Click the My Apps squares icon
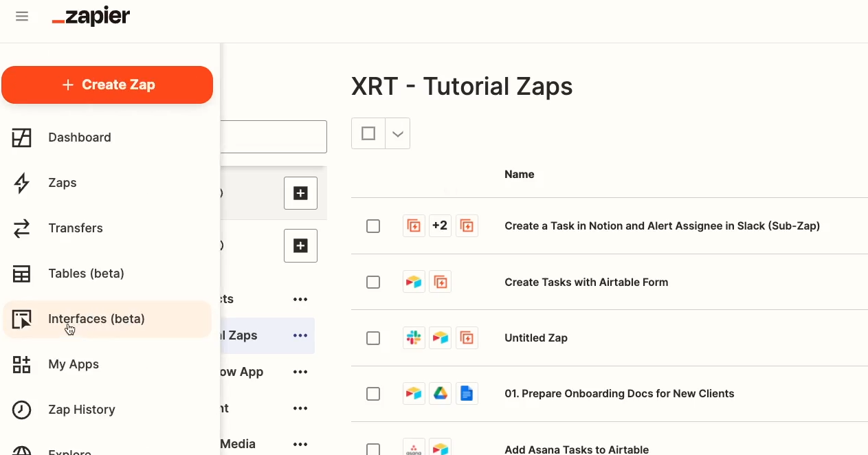 pos(22,364)
